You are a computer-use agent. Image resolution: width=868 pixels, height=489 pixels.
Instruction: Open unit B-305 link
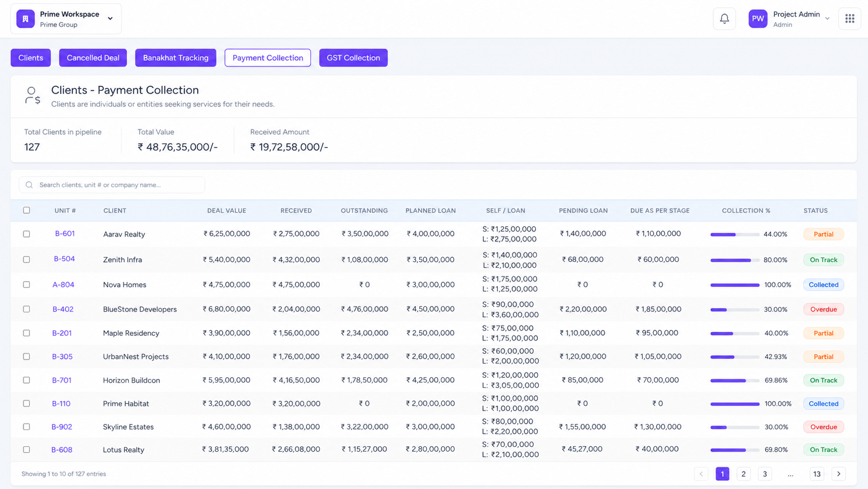62,356
